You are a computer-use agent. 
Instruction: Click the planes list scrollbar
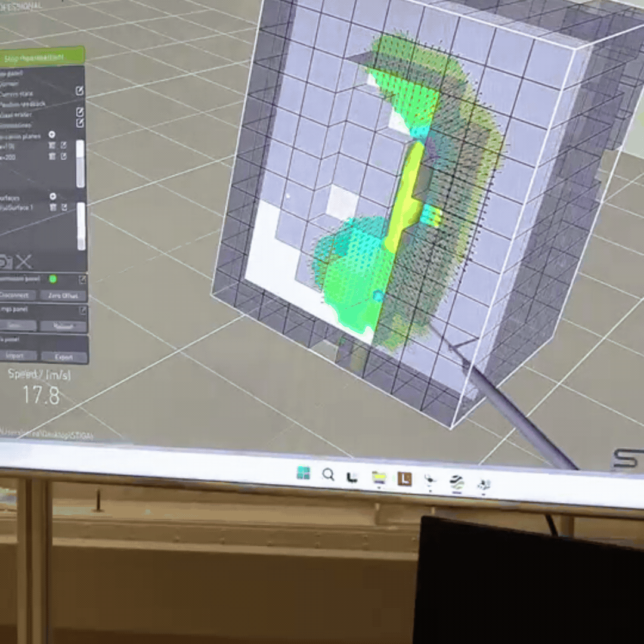[x=80, y=163]
